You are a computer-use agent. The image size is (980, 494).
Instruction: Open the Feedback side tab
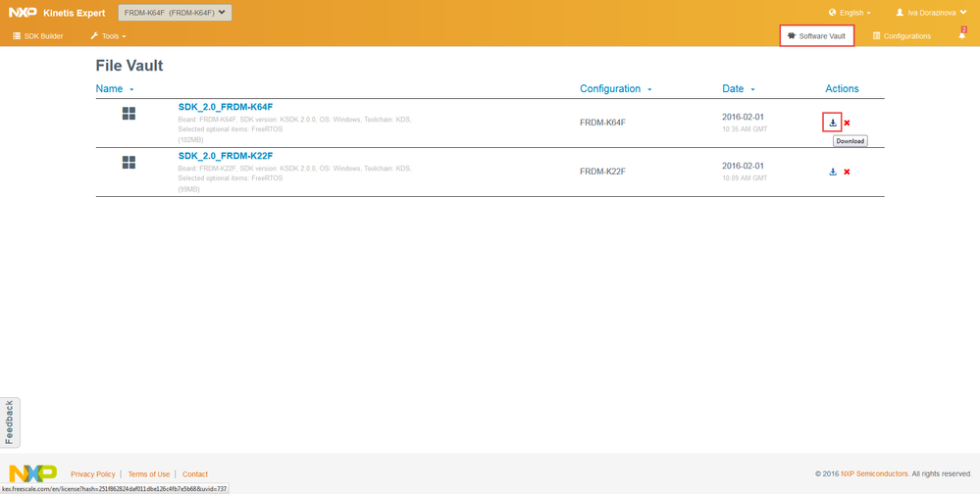[x=10, y=422]
